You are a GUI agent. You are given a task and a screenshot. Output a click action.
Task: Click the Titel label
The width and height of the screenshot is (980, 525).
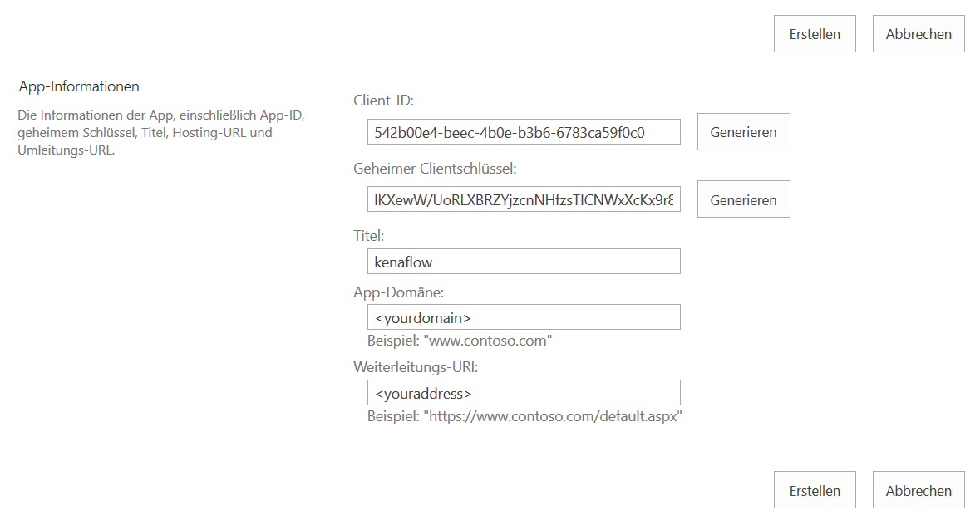coord(368,236)
